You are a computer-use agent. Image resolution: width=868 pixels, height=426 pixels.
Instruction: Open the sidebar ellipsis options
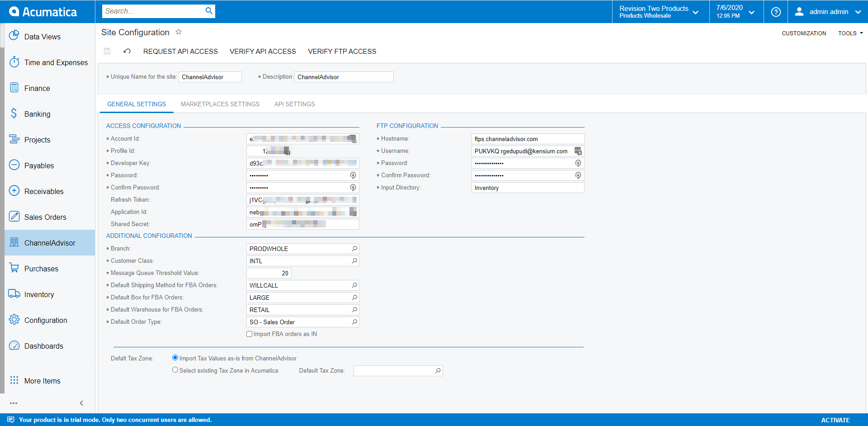coord(14,403)
